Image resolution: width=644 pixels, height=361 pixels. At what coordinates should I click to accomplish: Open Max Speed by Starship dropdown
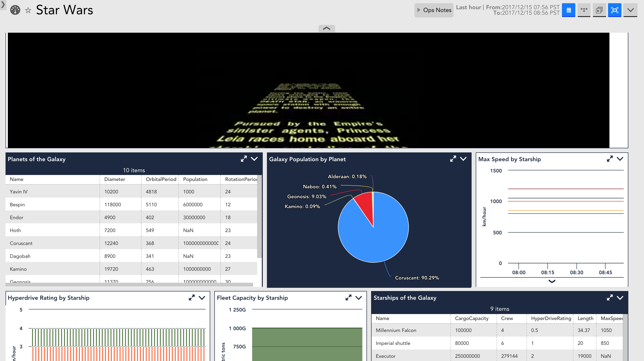620,159
